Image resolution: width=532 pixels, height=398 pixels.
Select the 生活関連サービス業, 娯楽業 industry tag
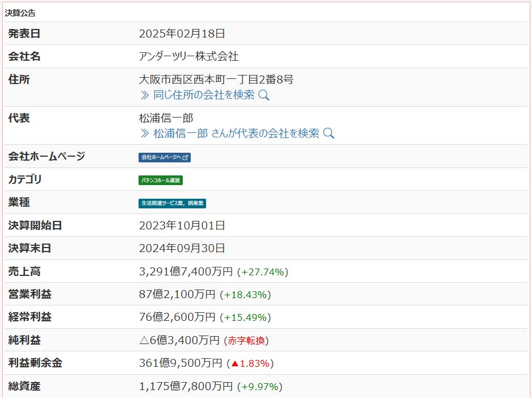click(x=172, y=203)
